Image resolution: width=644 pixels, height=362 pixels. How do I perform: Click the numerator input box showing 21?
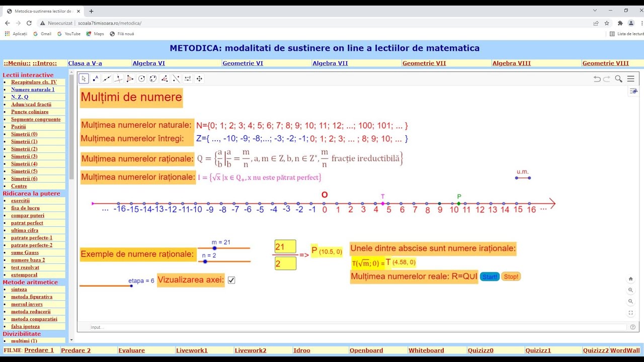[x=285, y=247]
